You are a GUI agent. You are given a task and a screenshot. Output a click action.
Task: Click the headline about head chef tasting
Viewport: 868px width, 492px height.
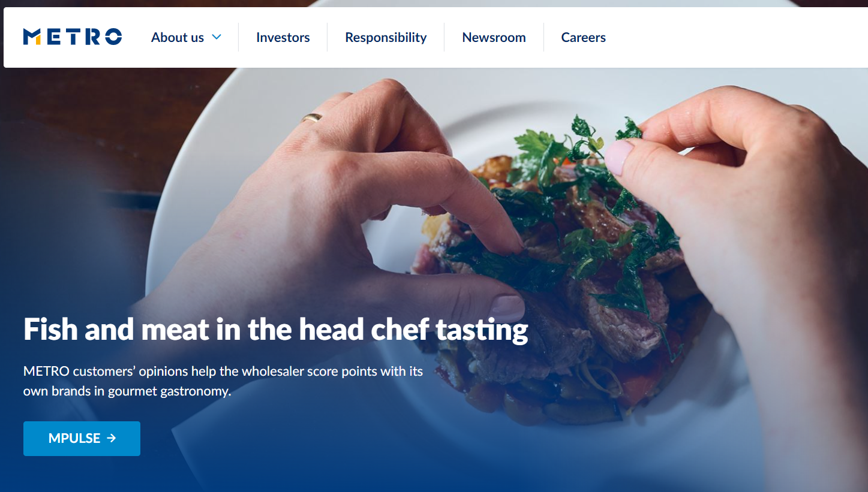click(276, 330)
